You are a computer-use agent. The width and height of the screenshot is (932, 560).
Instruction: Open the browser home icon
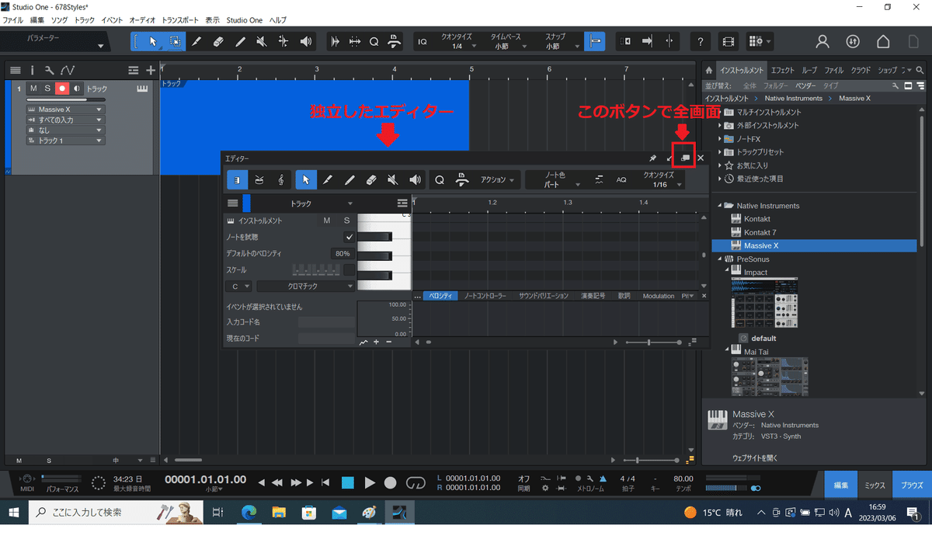(709, 70)
